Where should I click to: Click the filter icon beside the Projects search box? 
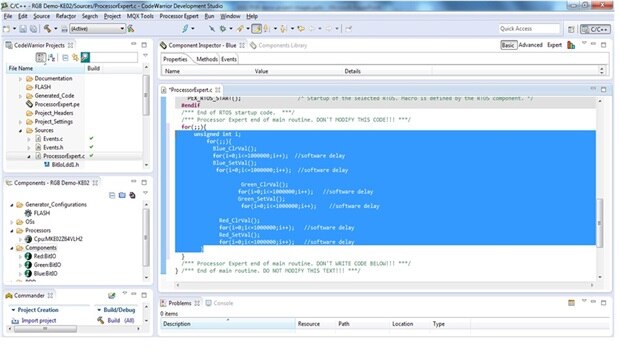point(85,58)
